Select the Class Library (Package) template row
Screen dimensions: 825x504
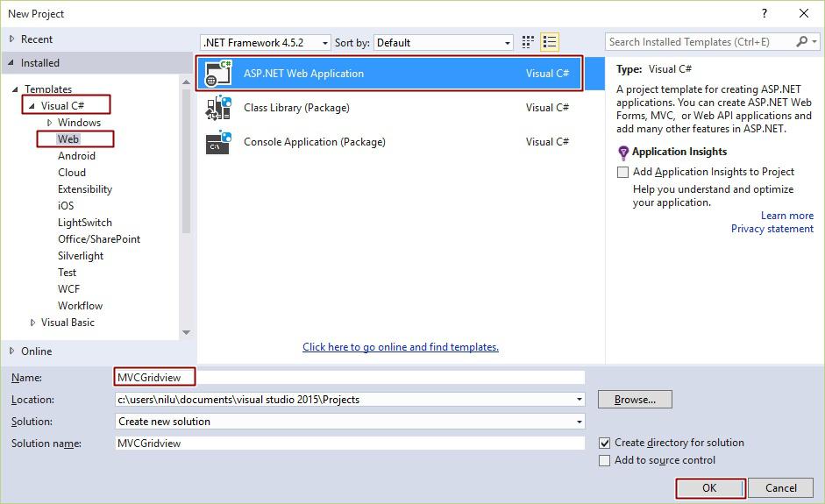click(x=400, y=107)
